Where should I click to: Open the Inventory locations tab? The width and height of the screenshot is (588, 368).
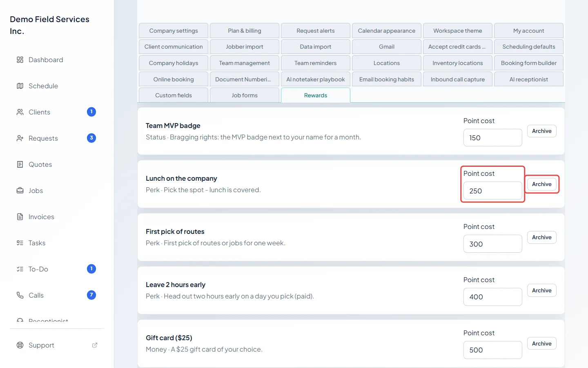pyautogui.click(x=458, y=63)
